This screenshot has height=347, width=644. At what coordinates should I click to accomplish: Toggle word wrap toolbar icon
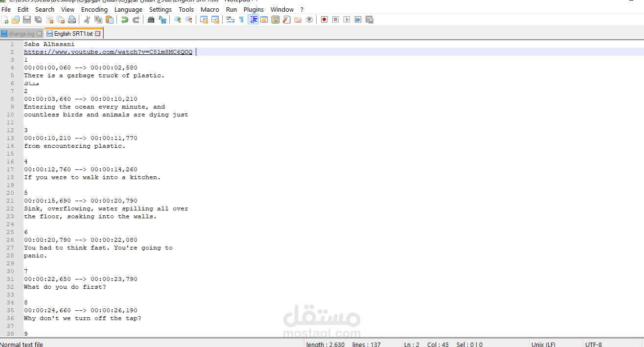(x=230, y=20)
